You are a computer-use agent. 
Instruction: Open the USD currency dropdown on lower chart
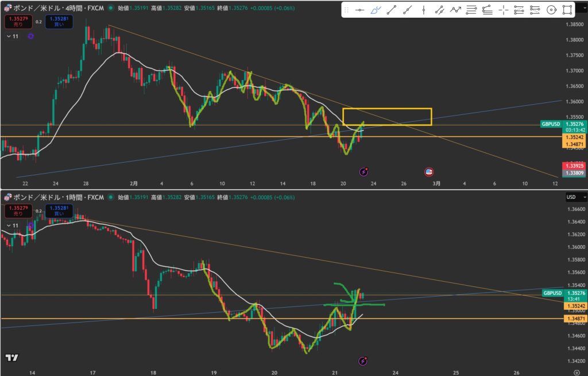click(574, 197)
